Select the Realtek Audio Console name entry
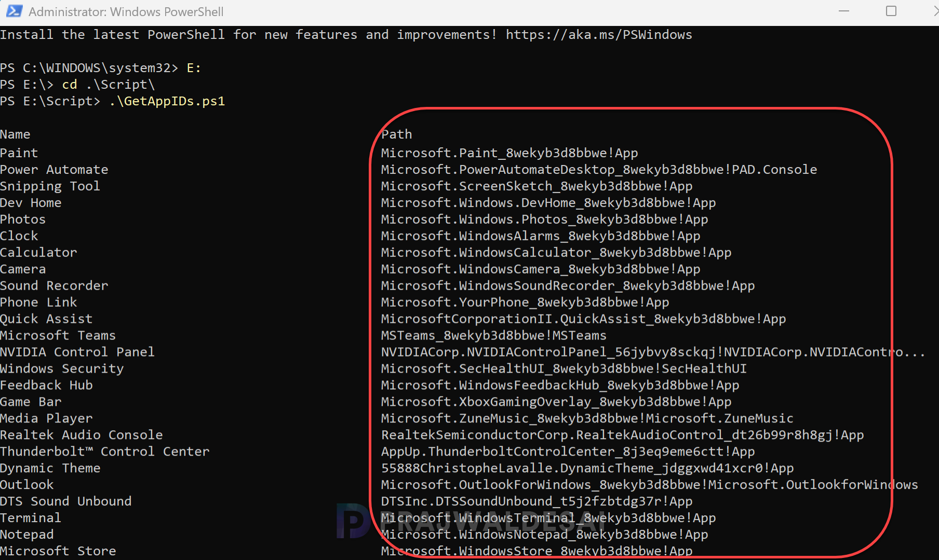The image size is (939, 560). click(x=82, y=435)
